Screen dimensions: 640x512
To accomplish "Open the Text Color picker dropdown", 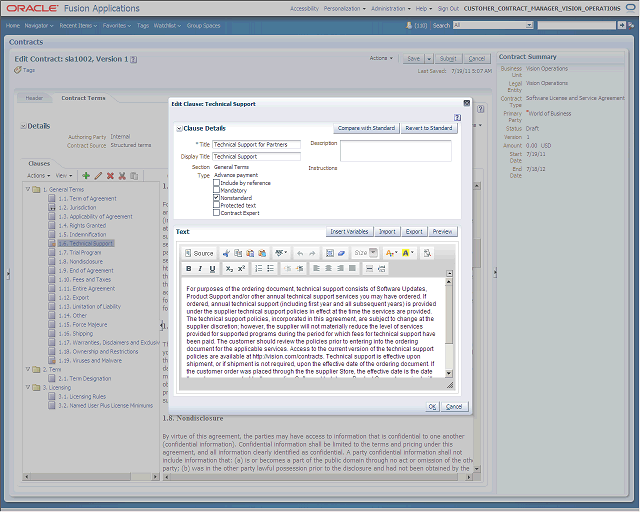I will [x=391, y=254].
